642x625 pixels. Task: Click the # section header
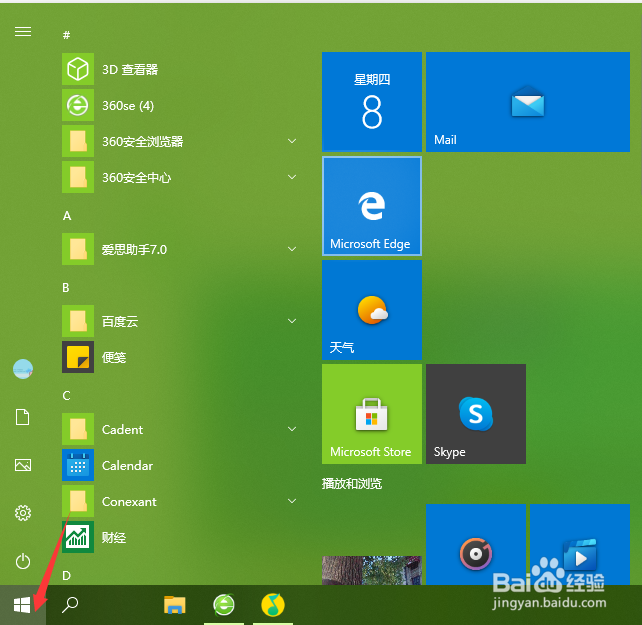point(66,35)
